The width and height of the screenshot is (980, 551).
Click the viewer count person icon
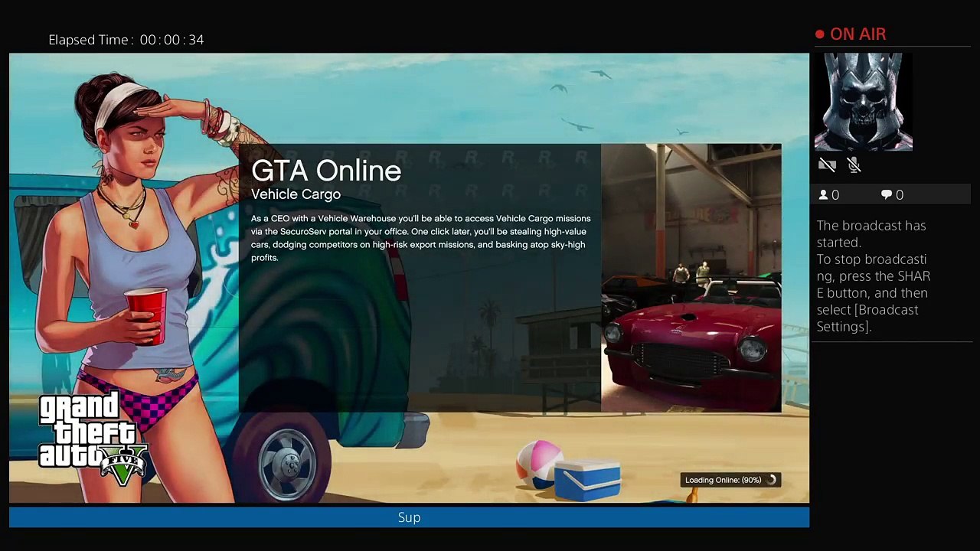click(x=823, y=195)
